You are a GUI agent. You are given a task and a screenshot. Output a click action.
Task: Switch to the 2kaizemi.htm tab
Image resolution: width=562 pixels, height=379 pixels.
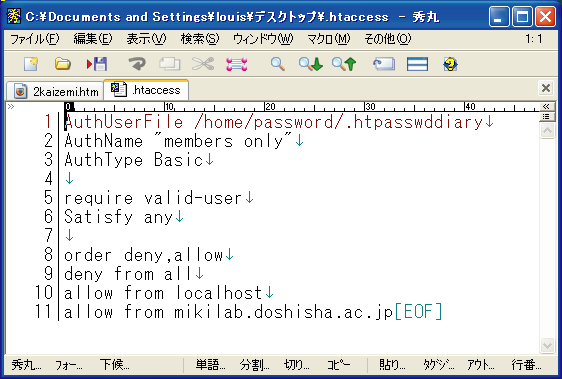pyautogui.click(x=56, y=91)
